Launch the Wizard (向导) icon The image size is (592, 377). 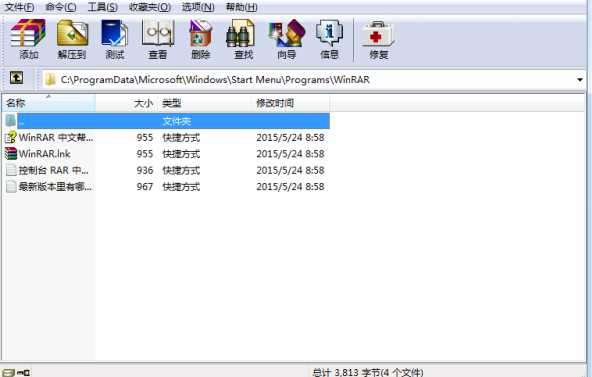[287, 39]
